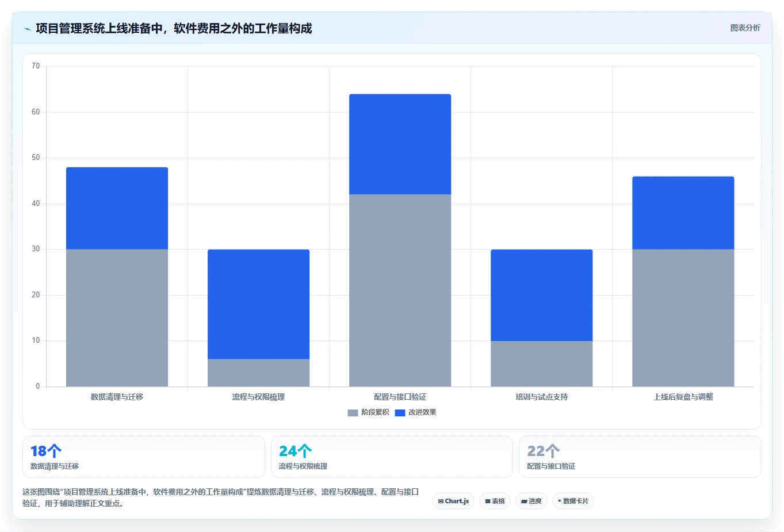Click the blue bar segment for 流程与权限梳理
The image size is (784, 532).
click(x=258, y=304)
